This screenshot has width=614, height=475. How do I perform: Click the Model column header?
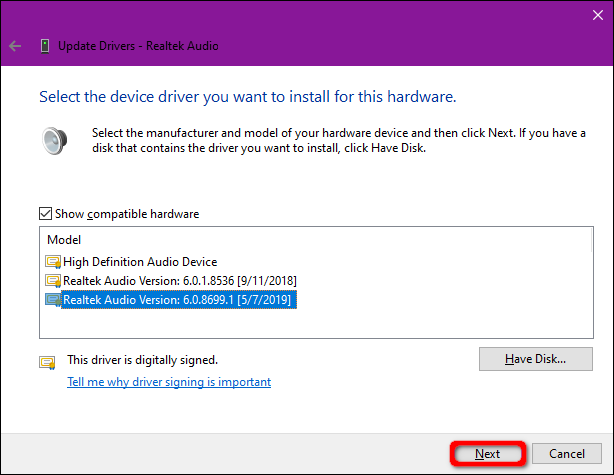coord(64,240)
